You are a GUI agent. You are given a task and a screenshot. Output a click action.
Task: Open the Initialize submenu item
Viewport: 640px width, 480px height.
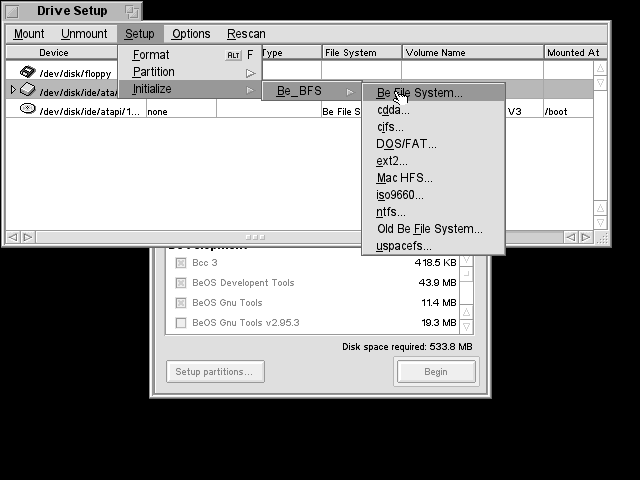[x=190, y=89]
